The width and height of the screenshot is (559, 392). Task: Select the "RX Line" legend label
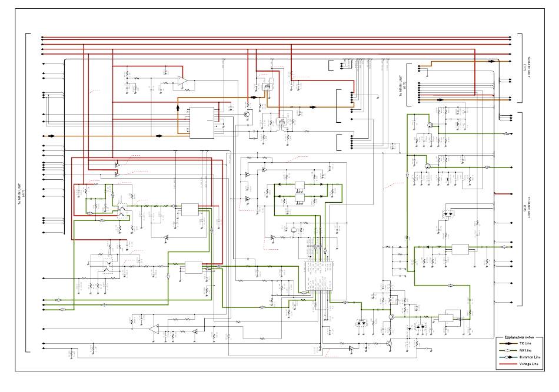coord(525,350)
